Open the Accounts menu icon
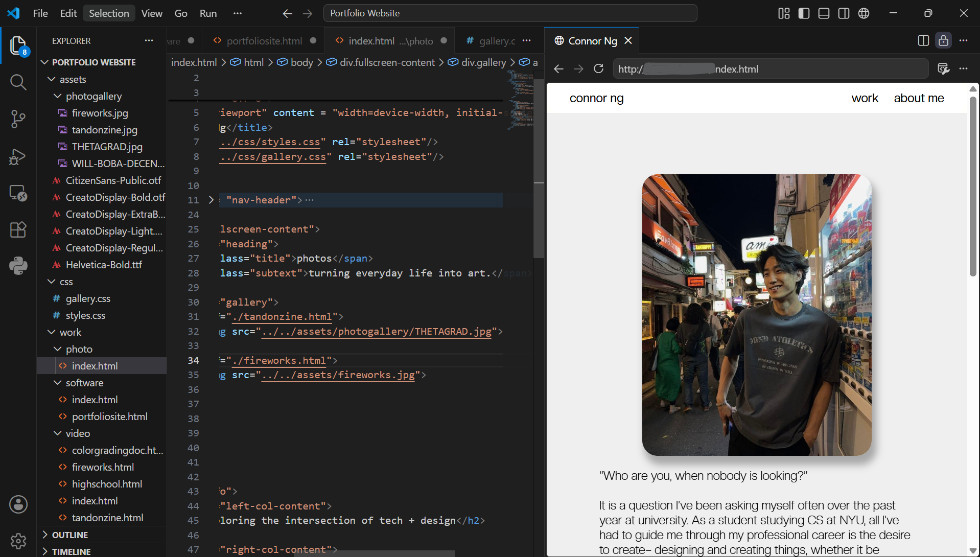 (x=18, y=504)
